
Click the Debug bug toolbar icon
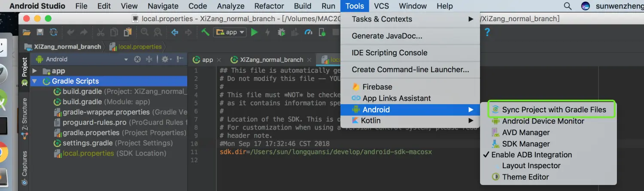tap(281, 32)
